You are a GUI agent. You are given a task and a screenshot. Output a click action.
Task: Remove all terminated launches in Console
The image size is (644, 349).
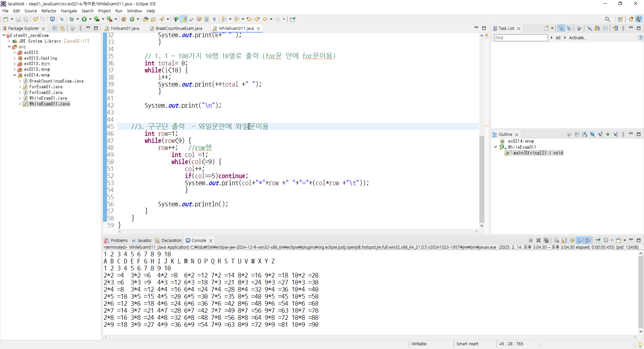[x=546, y=240]
